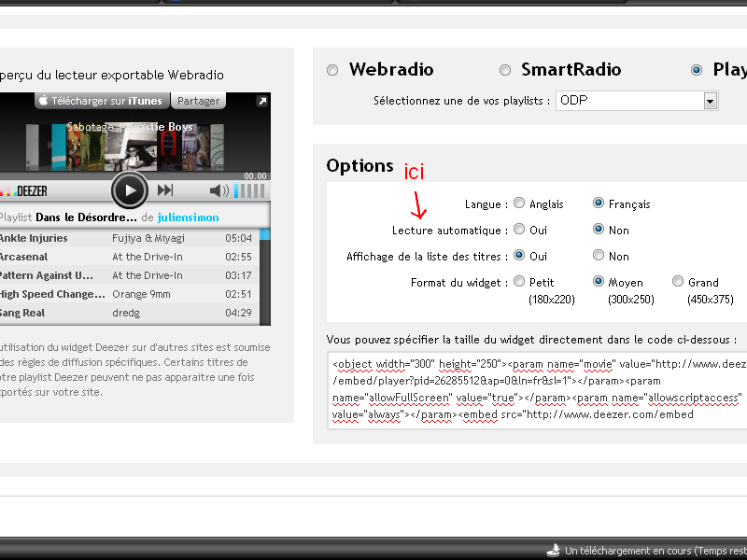Click the centered album cover in the carousel
This screenshot has width=747, height=560.
pyautogui.click(x=130, y=148)
